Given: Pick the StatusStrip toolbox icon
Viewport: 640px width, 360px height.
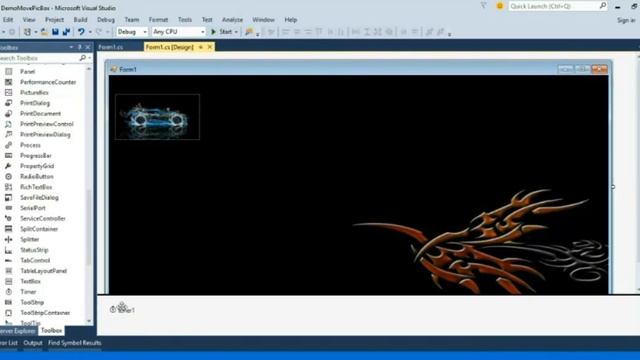Looking at the screenshot, I should [9, 250].
